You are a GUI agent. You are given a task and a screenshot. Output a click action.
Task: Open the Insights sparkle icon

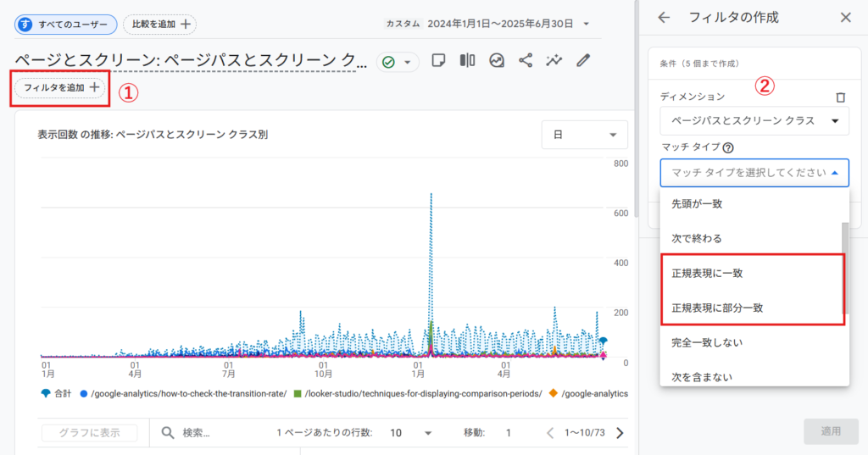(x=554, y=60)
